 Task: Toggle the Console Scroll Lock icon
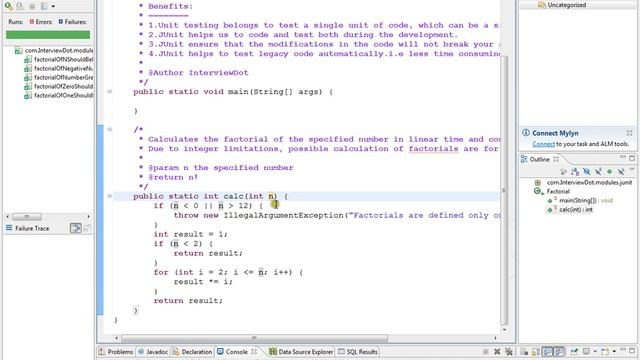(536, 352)
